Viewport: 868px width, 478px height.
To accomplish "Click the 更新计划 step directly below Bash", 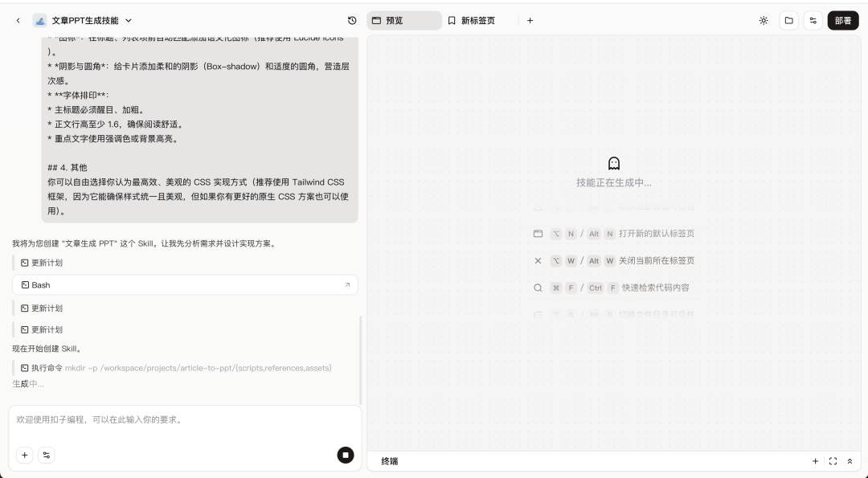I will tap(42, 308).
